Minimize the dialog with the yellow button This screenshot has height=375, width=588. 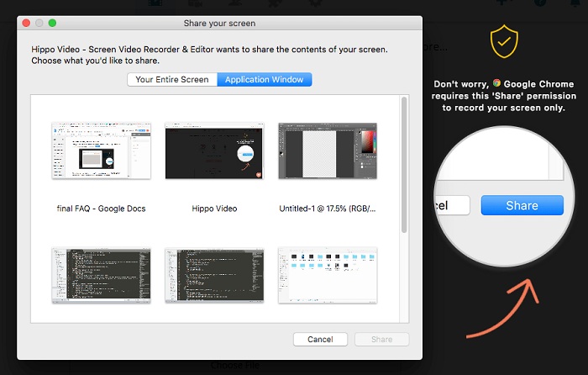click(x=39, y=23)
